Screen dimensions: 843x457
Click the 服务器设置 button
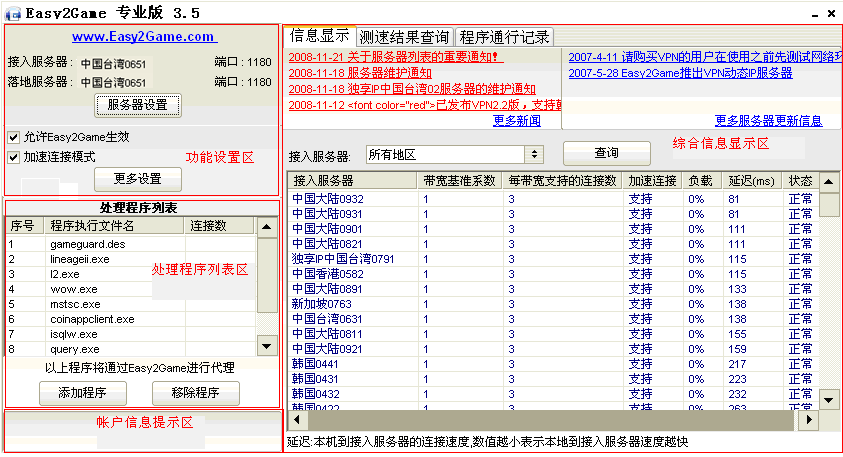click(x=138, y=105)
